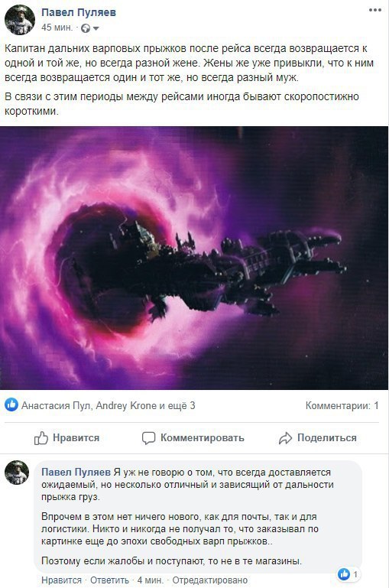Open the commenter's avatar beside the comment
The image size is (389, 588).
pyautogui.click(x=17, y=473)
